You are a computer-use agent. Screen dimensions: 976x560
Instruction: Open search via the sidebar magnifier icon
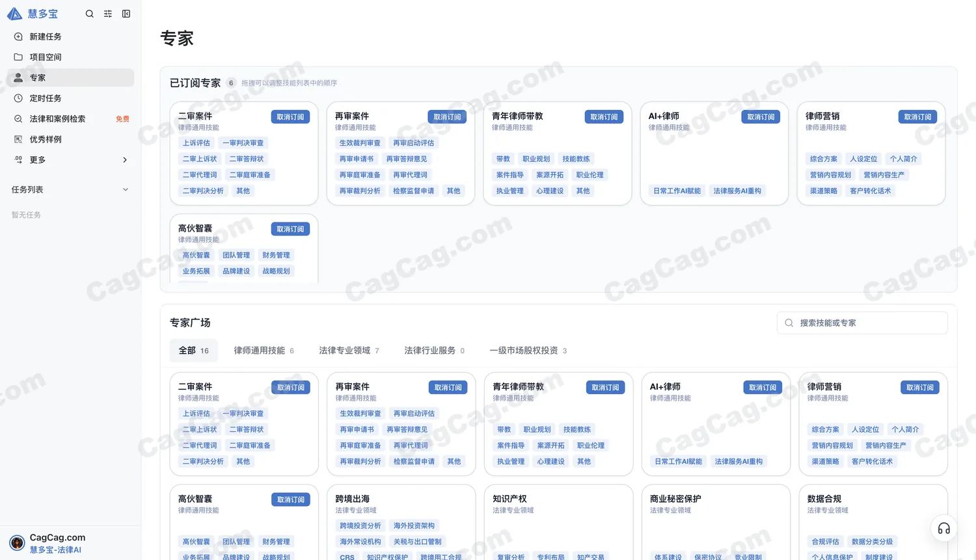coord(90,14)
